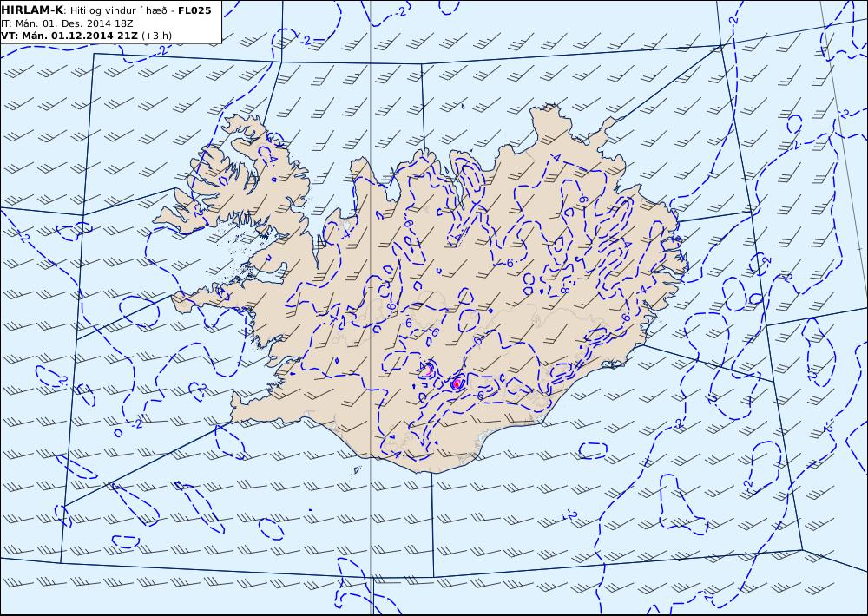Click the pale pink closed contour spot
The width and height of the screenshot is (868, 616).
pos(427,370)
